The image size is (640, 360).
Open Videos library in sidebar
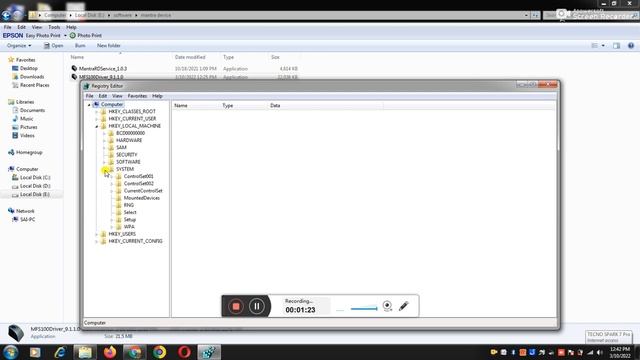[x=27, y=136]
